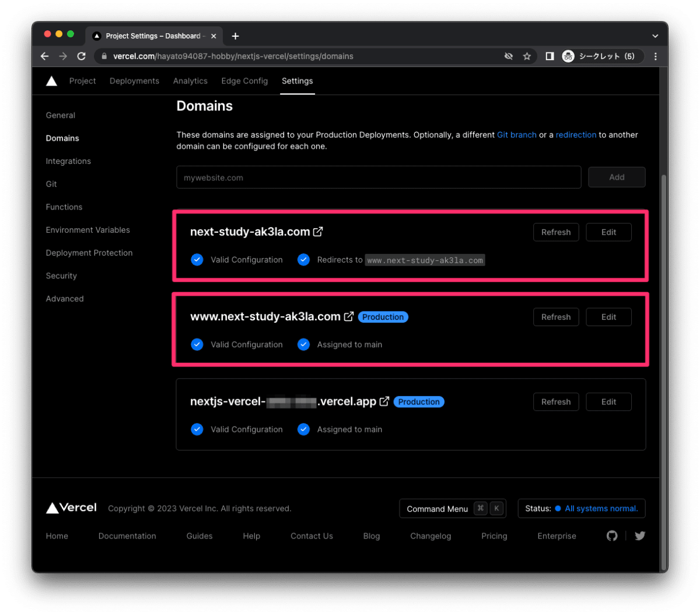The height and width of the screenshot is (615, 700).
Task: Open General settings in the sidebar
Action: [61, 116]
